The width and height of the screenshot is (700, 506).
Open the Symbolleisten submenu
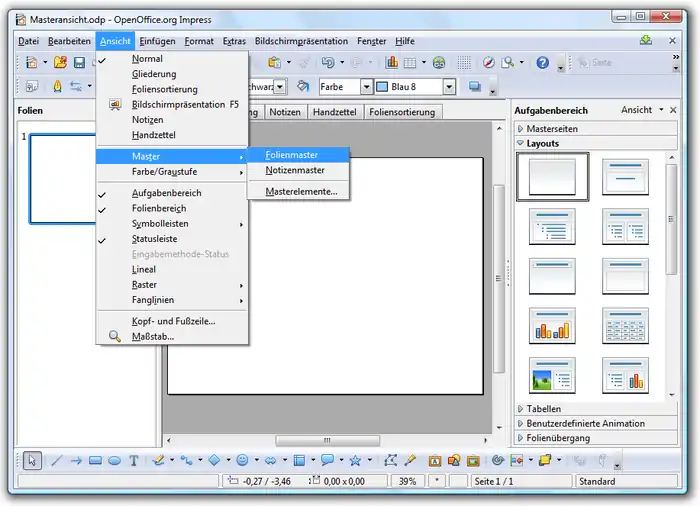point(172,224)
